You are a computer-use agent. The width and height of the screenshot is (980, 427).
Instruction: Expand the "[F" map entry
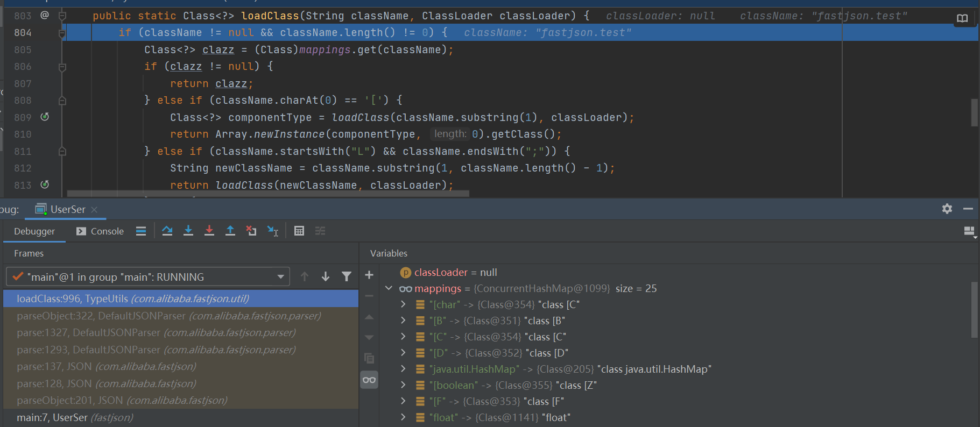coord(403,401)
